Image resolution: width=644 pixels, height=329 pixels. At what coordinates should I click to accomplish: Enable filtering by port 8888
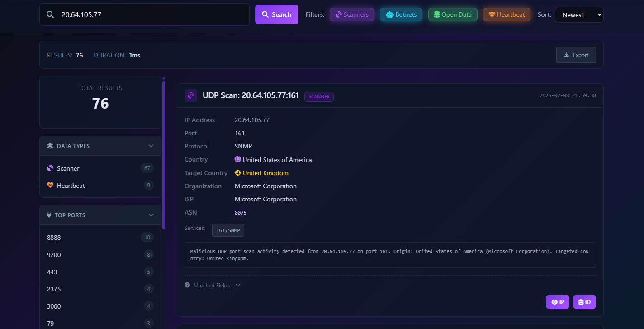click(x=54, y=237)
